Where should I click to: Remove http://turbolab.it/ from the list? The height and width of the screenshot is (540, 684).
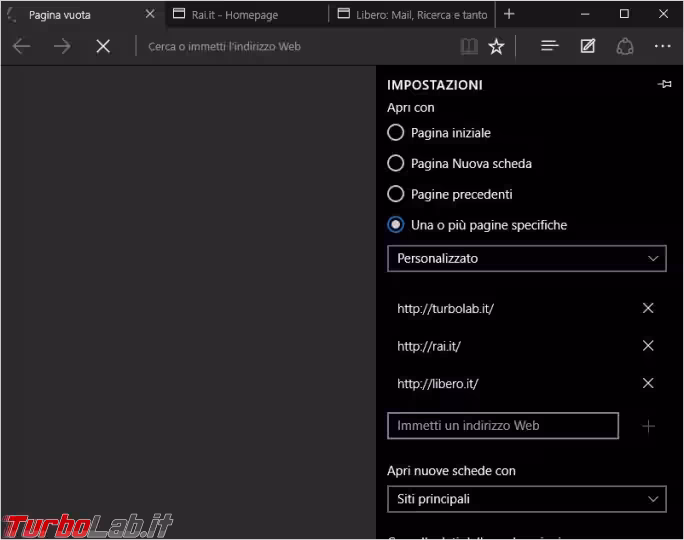(x=648, y=308)
